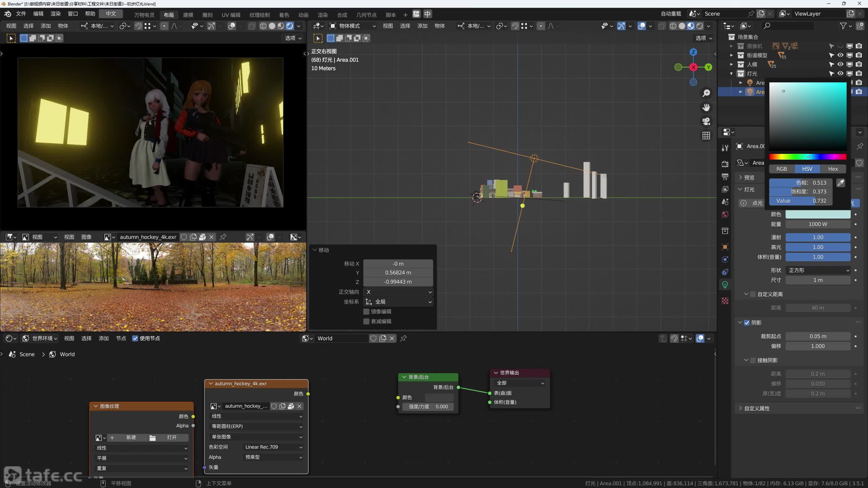Open the 编辑 menu
Screen dimensions: 868x488
38,14
